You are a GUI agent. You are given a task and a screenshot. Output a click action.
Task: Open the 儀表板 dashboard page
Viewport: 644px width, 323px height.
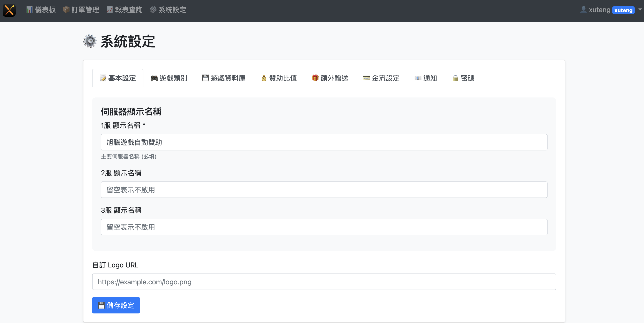coord(41,10)
